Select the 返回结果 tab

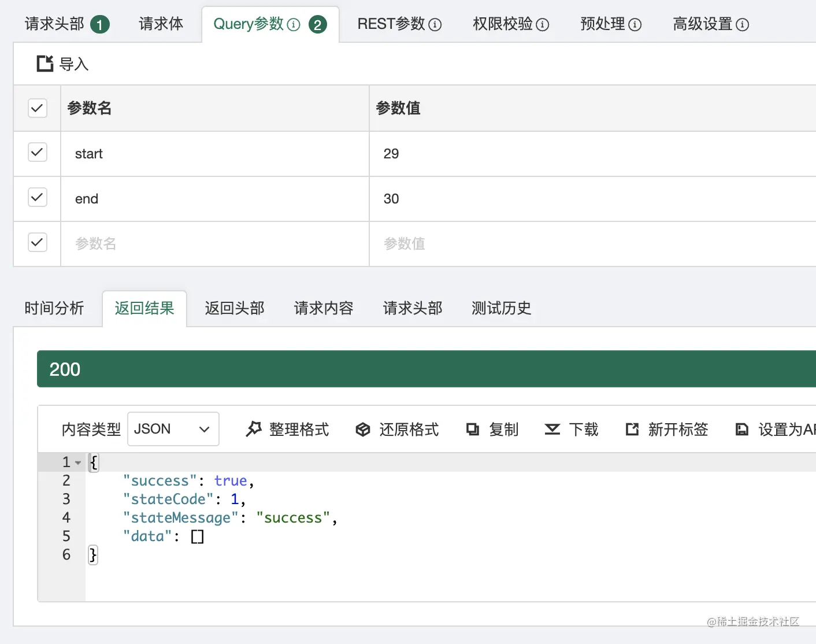[x=144, y=308]
